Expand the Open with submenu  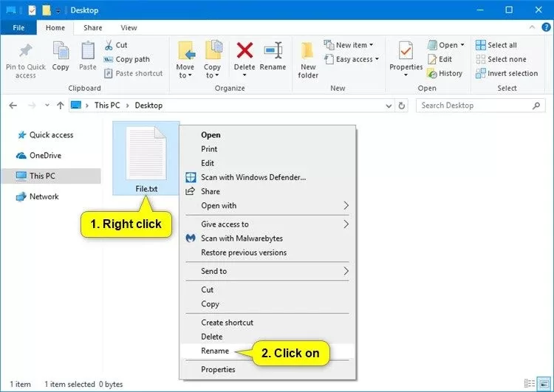(267, 205)
